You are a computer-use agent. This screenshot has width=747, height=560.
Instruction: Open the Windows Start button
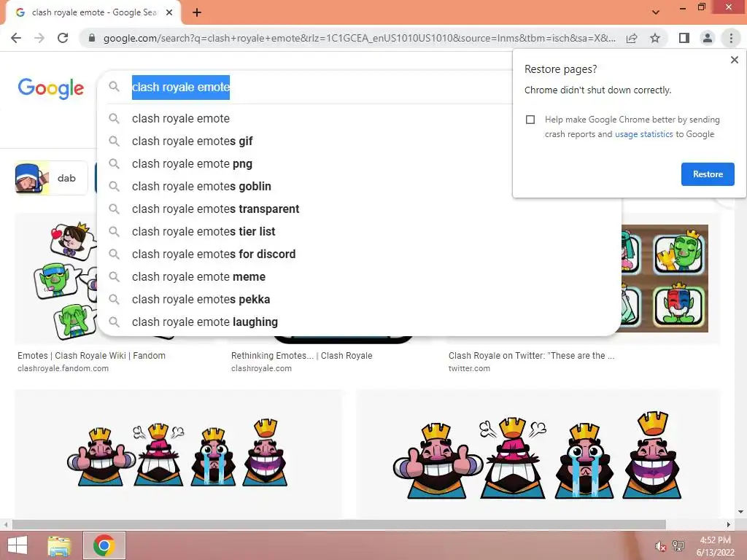coord(18,545)
